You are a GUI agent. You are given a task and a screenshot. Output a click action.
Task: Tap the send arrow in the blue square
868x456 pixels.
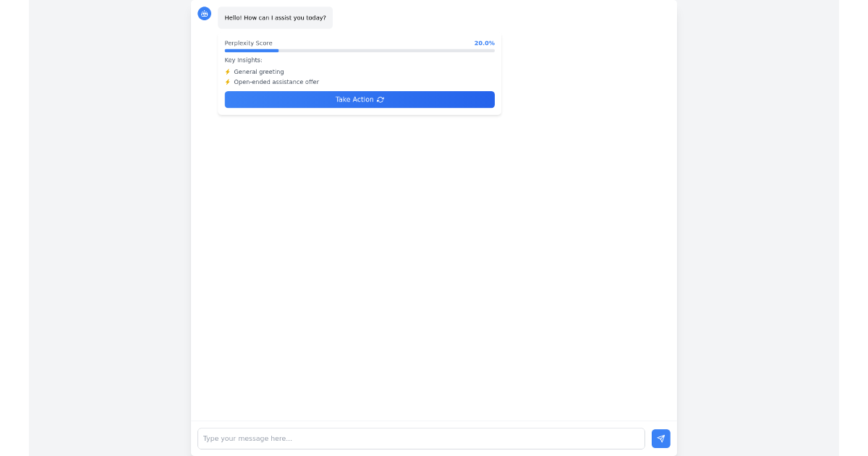coord(660,439)
